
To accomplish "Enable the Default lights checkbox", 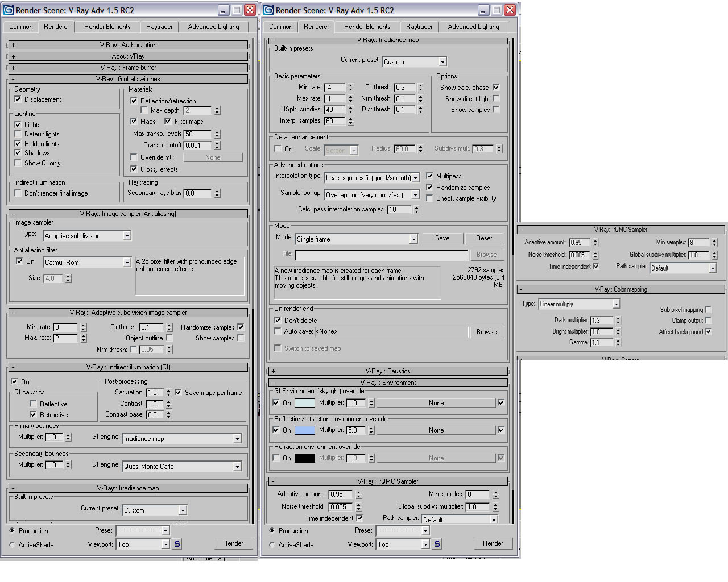I will point(18,134).
